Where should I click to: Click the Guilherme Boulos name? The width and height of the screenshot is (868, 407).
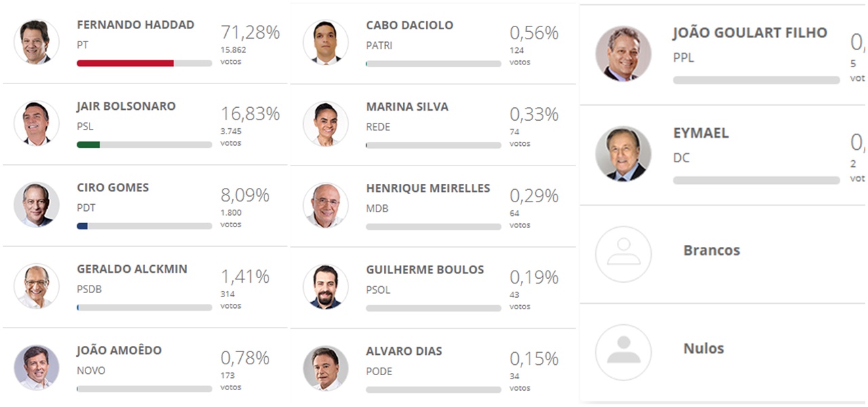[x=425, y=269]
